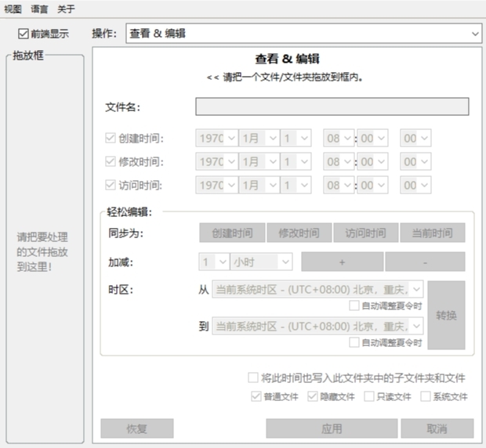Screen dimensions: 486x448
Task: Click the plus button in 加减
Action: [x=343, y=262]
